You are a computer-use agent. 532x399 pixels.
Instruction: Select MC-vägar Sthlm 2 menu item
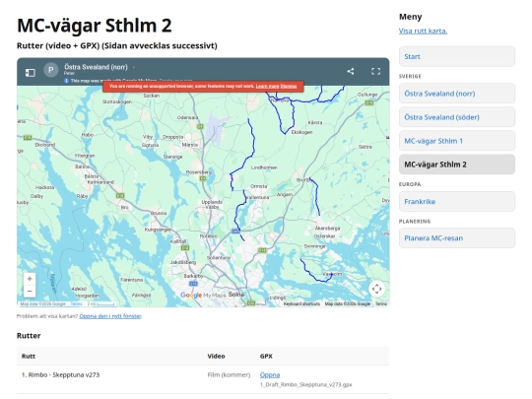tap(457, 165)
